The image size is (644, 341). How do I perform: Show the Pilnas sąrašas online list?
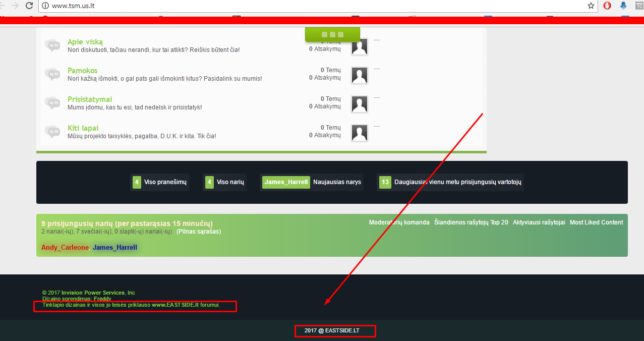tap(199, 232)
